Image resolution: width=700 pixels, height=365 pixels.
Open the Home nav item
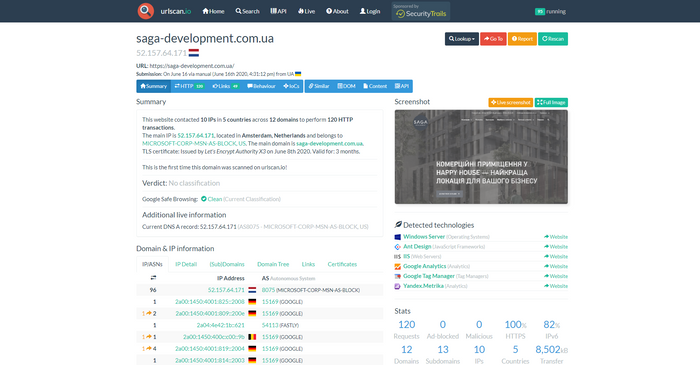click(213, 11)
